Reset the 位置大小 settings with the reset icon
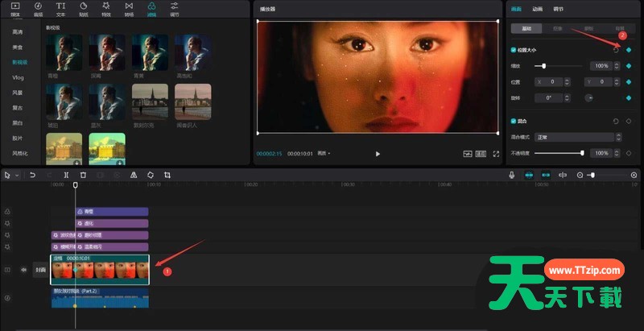 tap(616, 50)
